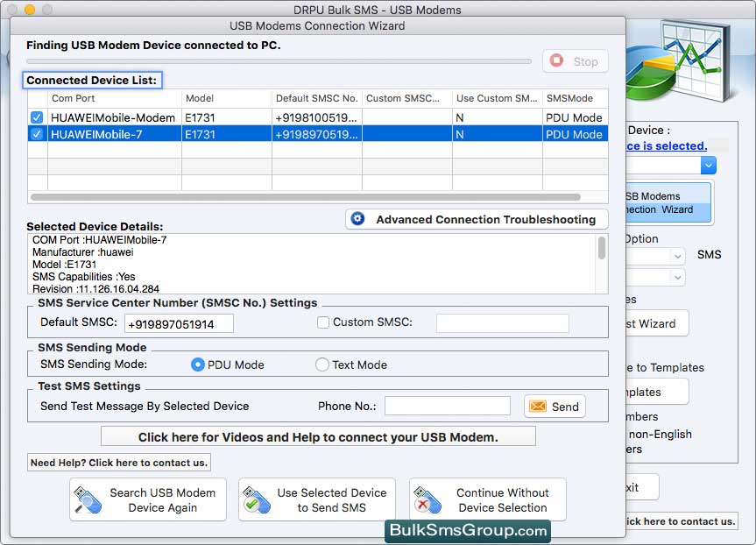756x545 pixels.
Task: Click the red Stop icon
Action: click(556, 60)
